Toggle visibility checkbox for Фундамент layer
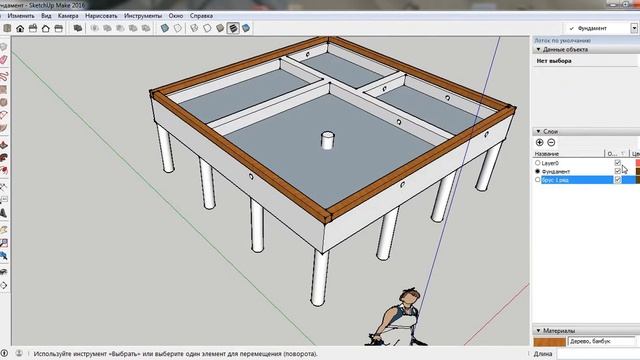The image size is (640, 360). [618, 171]
